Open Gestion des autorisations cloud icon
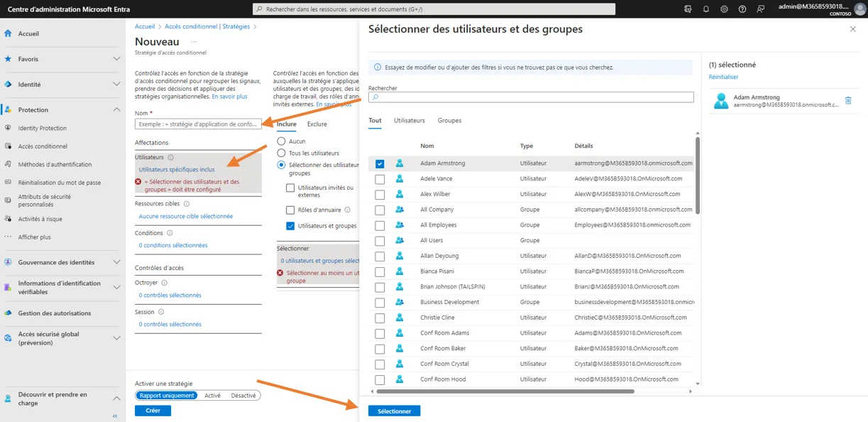The height and width of the screenshot is (422, 868). [x=8, y=313]
